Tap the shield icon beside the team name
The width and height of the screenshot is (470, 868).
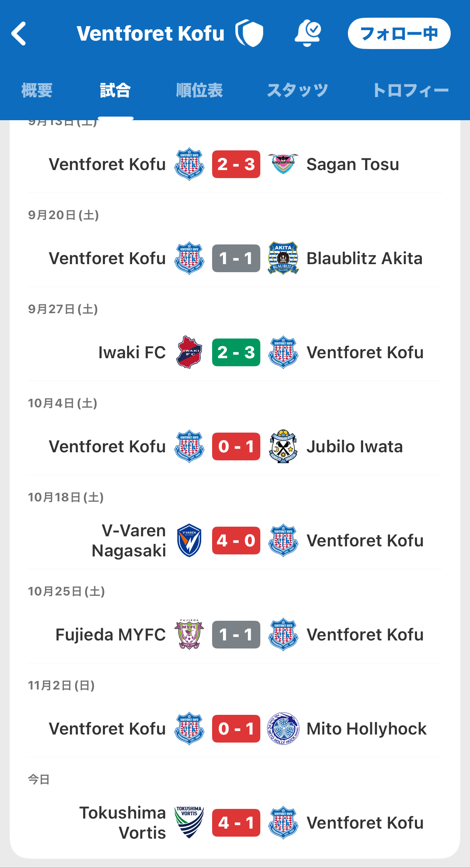pyautogui.click(x=249, y=33)
